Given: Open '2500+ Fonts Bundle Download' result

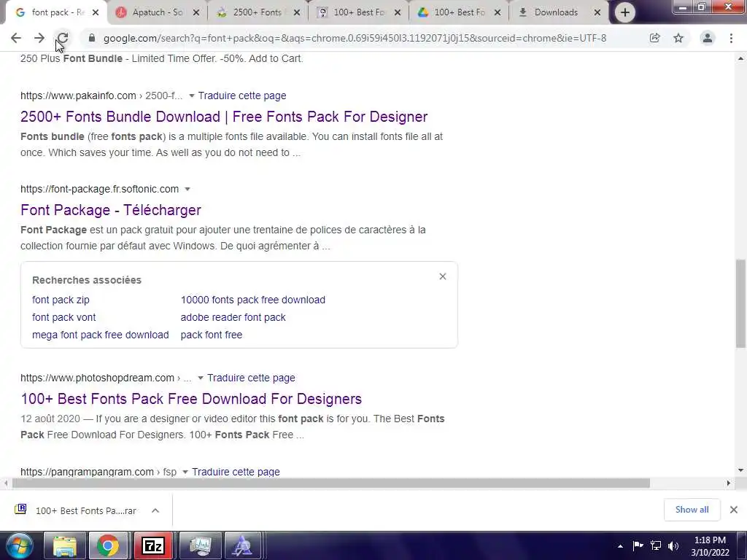Looking at the screenshot, I should click(x=224, y=117).
